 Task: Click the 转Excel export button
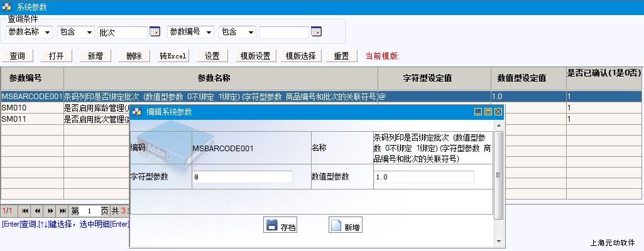[x=173, y=56]
